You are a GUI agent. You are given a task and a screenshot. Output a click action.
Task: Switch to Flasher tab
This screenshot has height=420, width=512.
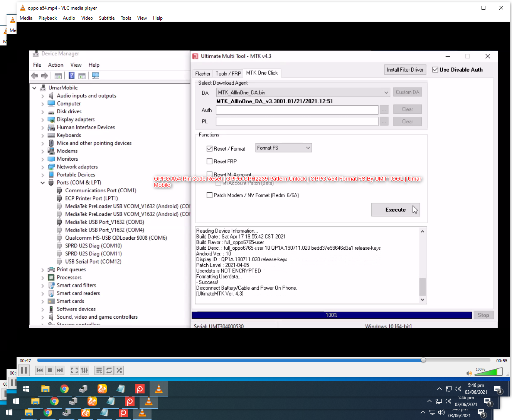[x=203, y=74]
